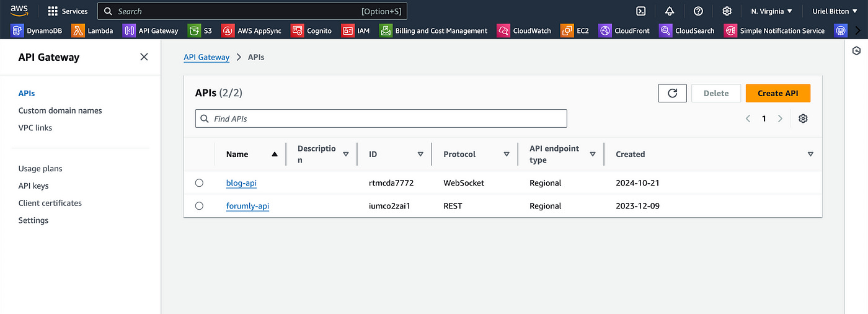868x314 pixels.
Task: Open VPC links in side navigation
Action: 35,128
